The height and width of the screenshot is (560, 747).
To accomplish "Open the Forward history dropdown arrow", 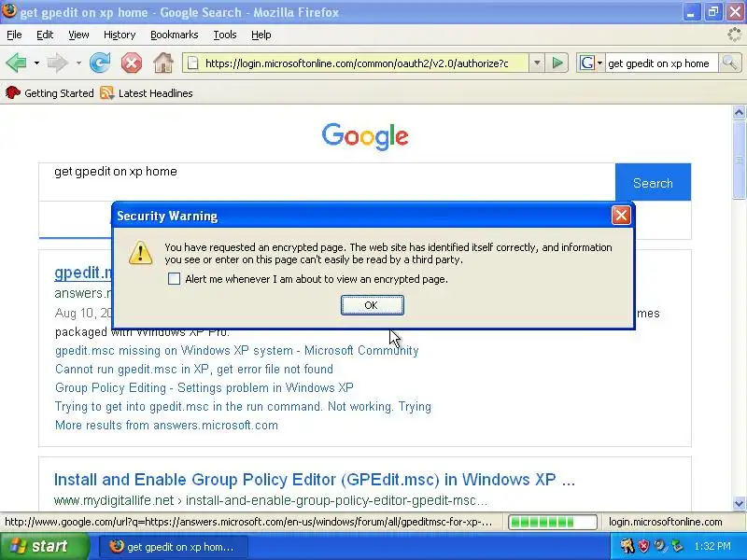I will coord(78,63).
